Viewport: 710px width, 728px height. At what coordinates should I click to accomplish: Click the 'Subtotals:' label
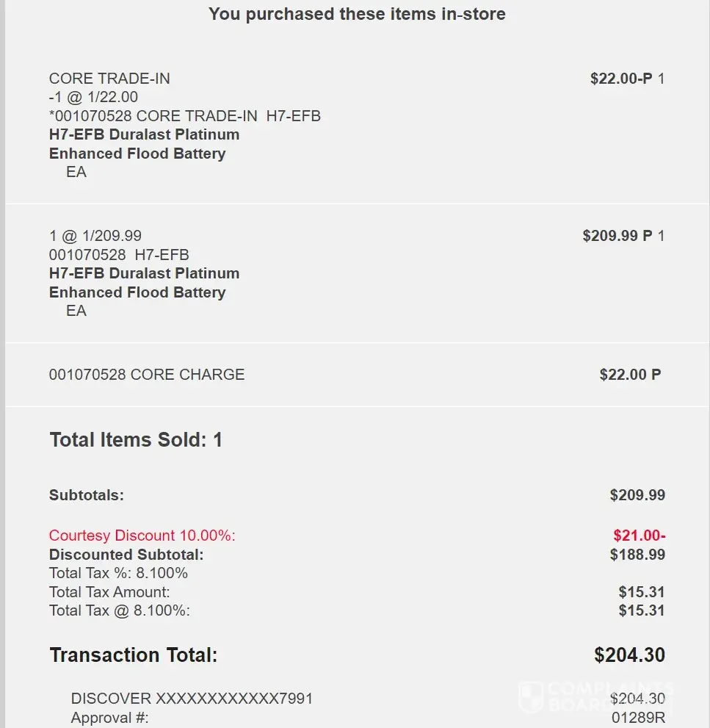87,495
